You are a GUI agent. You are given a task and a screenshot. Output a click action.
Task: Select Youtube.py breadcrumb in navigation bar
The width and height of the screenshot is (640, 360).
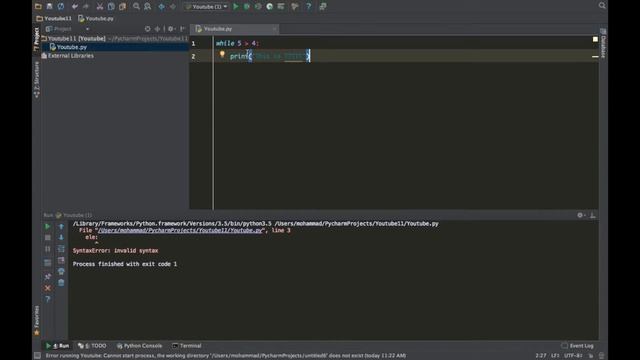(96, 18)
